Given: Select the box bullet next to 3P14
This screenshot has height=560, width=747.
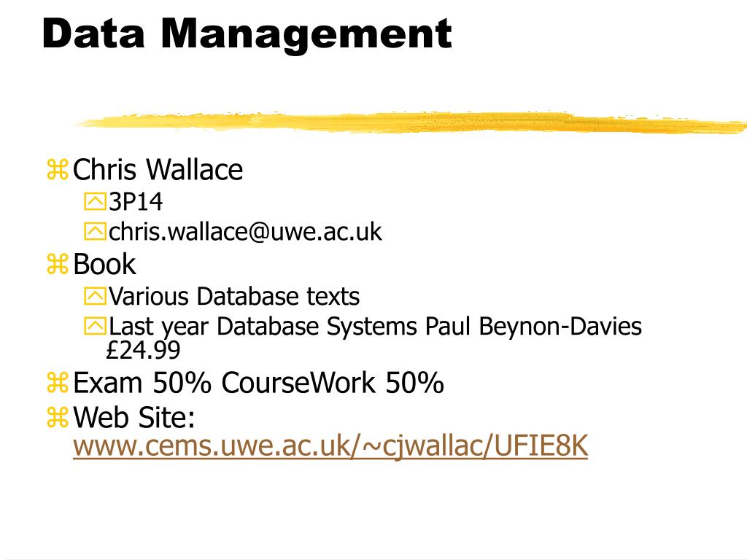Looking at the screenshot, I should pyautogui.click(x=95, y=201).
